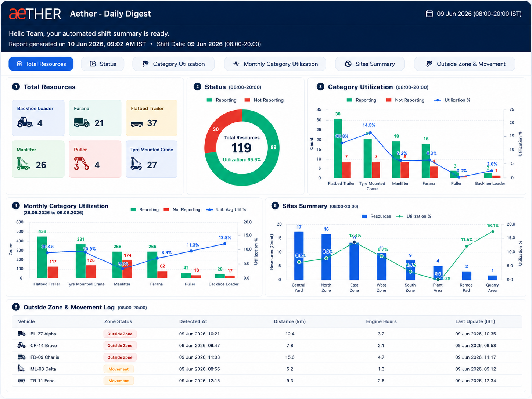Click Movement badge for ML-03 Delta
This screenshot has width=532, height=399.
(119, 369)
